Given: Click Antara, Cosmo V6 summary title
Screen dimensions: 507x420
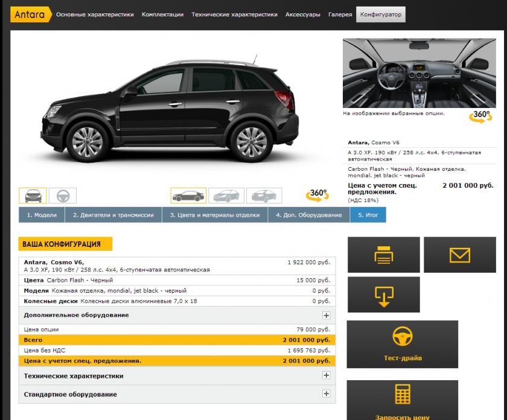Looking at the screenshot, I should coord(374,142).
